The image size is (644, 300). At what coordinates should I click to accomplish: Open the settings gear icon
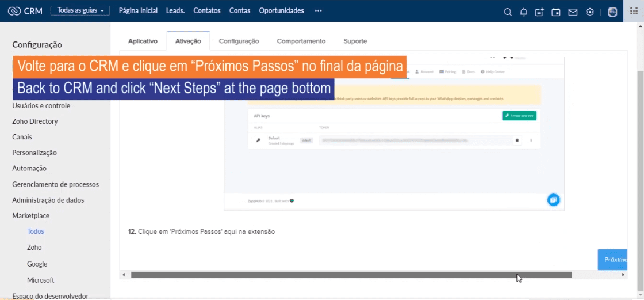pyautogui.click(x=589, y=12)
